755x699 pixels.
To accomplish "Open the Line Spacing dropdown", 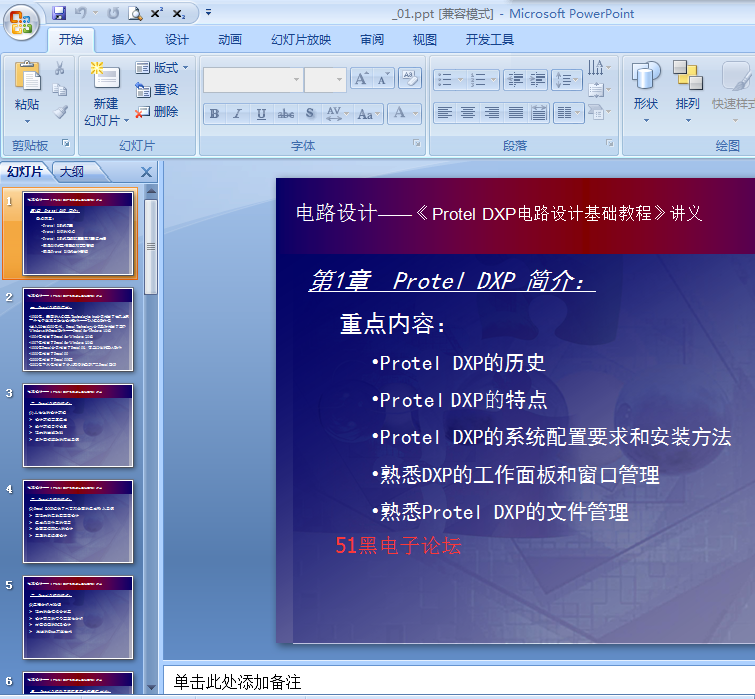I will coord(567,80).
